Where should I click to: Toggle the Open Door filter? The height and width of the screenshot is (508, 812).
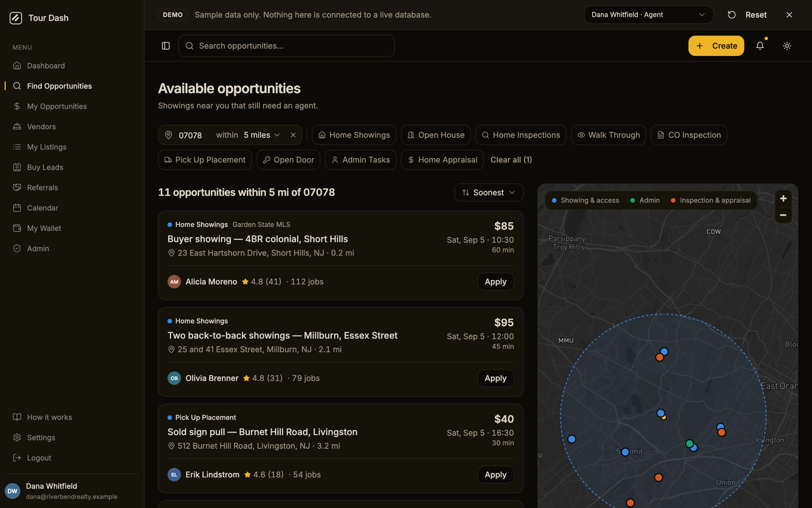tap(288, 160)
